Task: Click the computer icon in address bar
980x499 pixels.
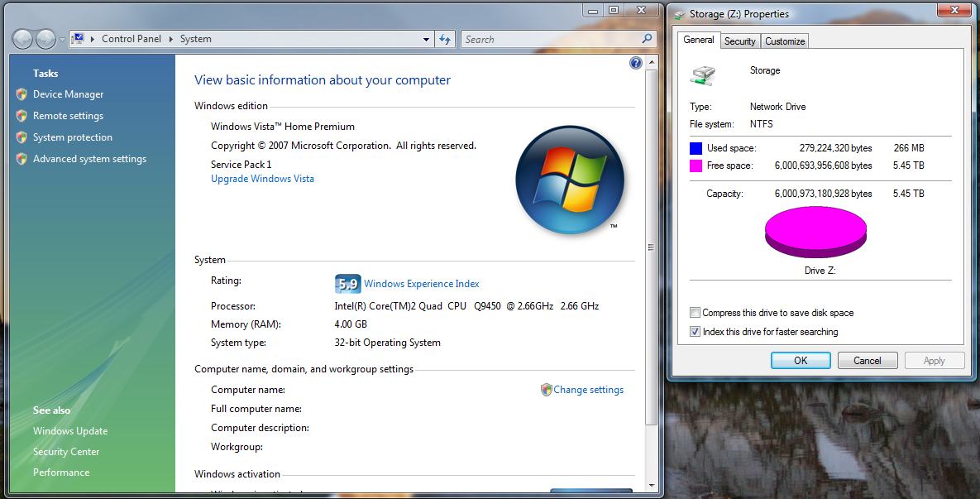Action: 78,39
